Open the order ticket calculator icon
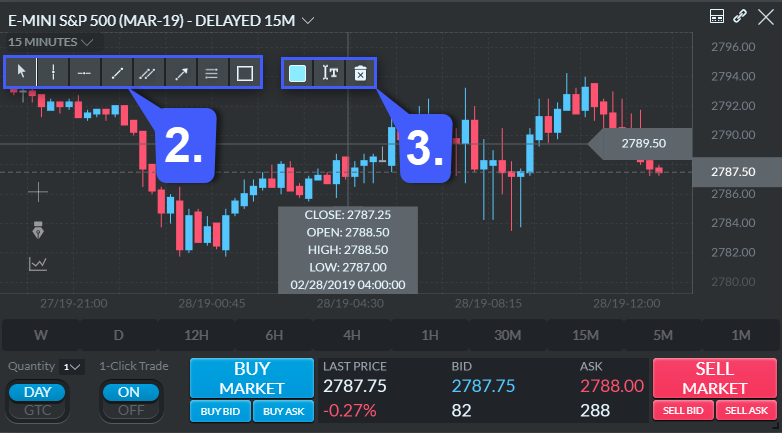This screenshot has width=782, height=433. (x=717, y=16)
